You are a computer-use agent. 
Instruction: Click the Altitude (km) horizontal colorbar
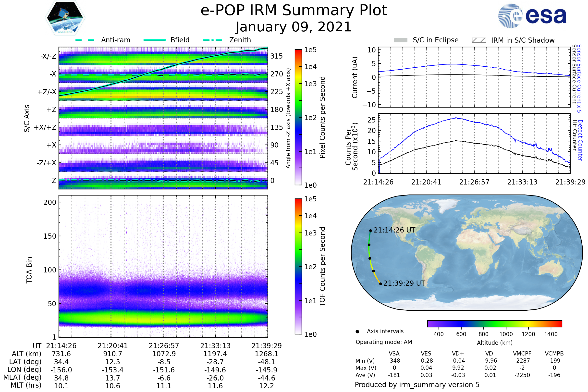495,324
